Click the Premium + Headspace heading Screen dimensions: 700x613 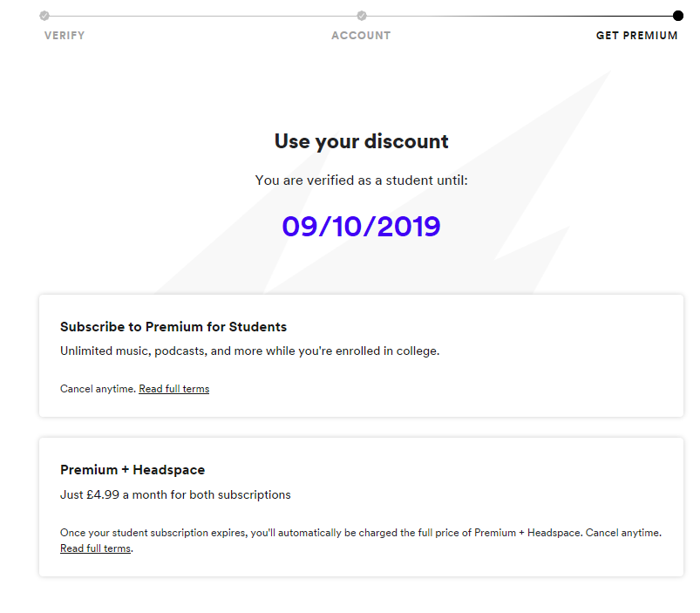point(133,470)
